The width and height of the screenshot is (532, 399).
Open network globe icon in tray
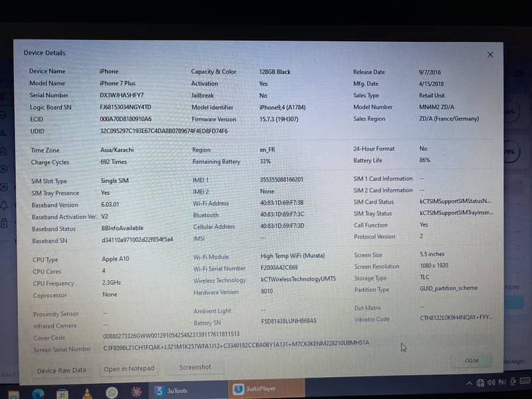tap(480, 383)
